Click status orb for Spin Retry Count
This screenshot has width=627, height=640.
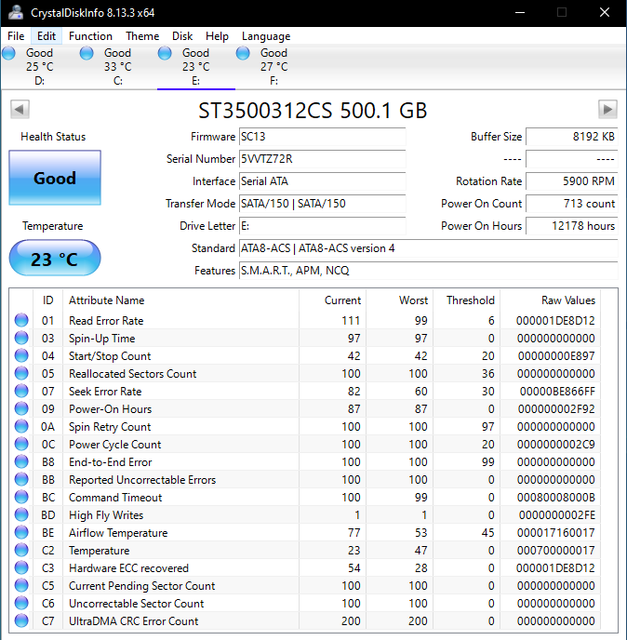(x=21, y=427)
